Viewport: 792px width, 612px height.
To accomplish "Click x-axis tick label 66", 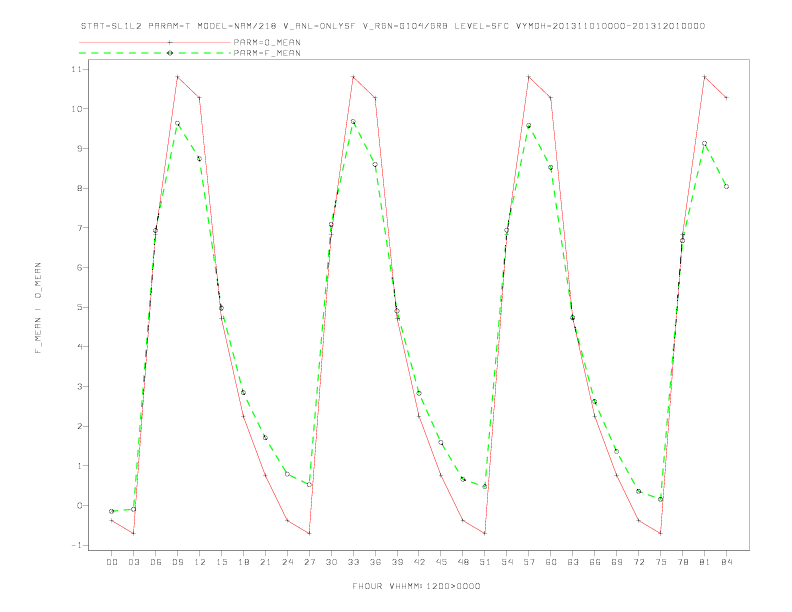I will click(595, 562).
